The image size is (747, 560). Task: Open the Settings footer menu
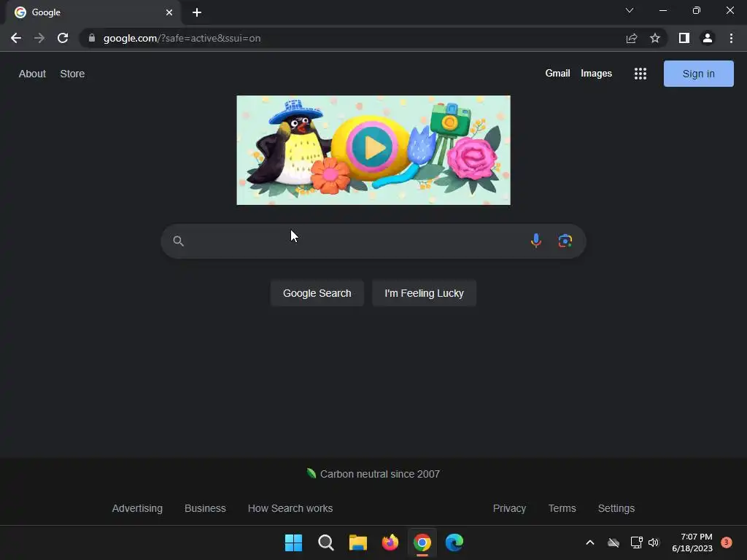click(x=616, y=508)
